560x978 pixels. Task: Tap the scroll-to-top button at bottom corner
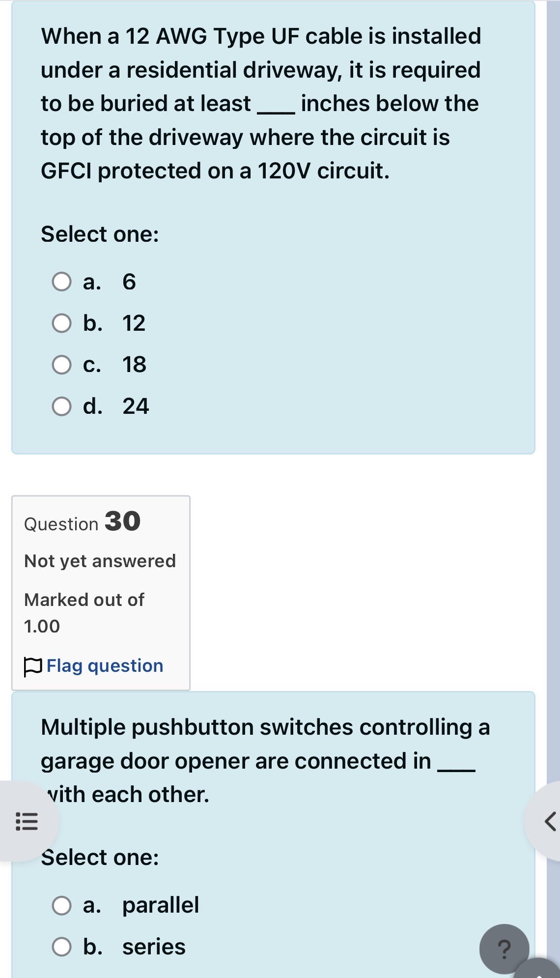point(539,969)
